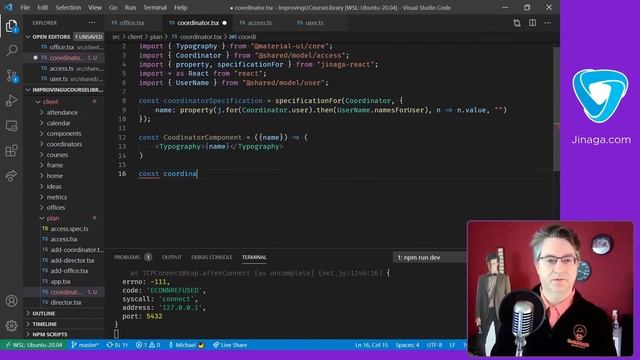
Task: Open the Explorer view in activity bar
Action: pyautogui.click(x=11, y=26)
